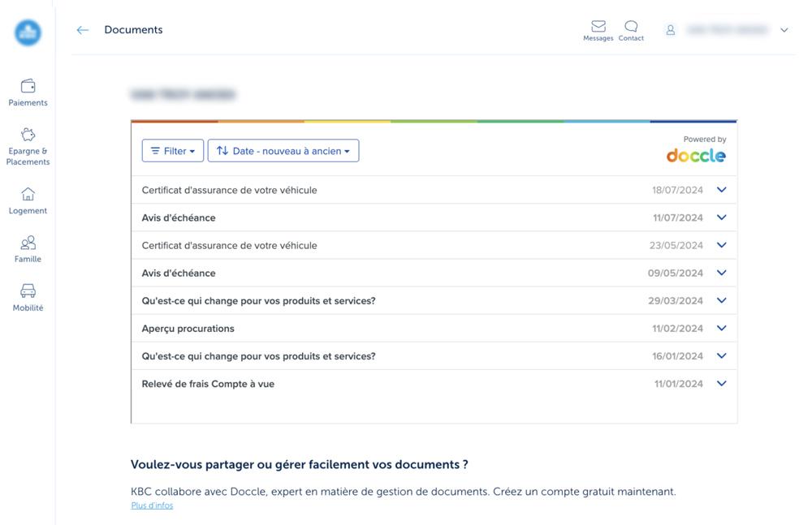Open the Filter dropdown
Screen dimensions: 812x525
(x=172, y=150)
